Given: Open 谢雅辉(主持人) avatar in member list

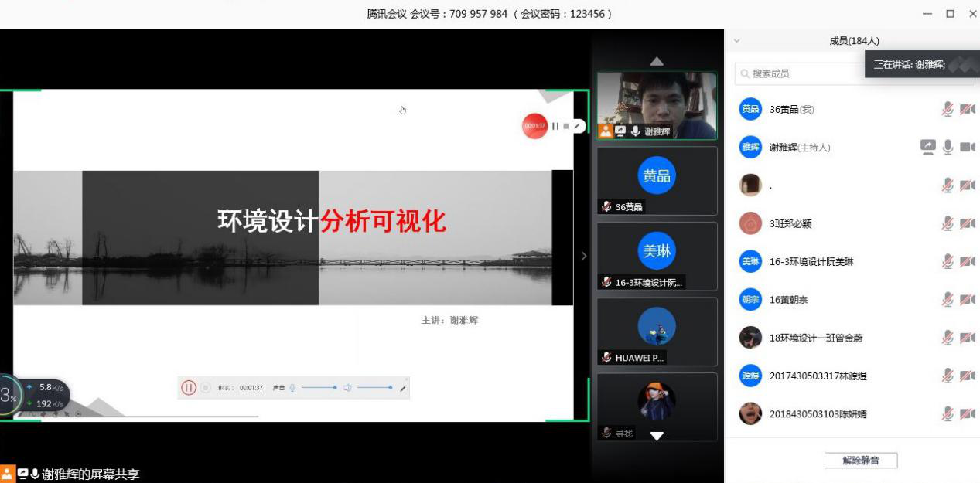Looking at the screenshot, I should tap(750, 147).
